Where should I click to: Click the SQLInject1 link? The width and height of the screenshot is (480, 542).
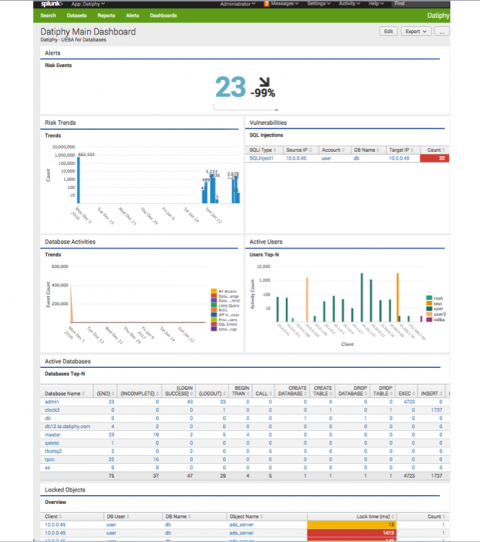(261, 158)
